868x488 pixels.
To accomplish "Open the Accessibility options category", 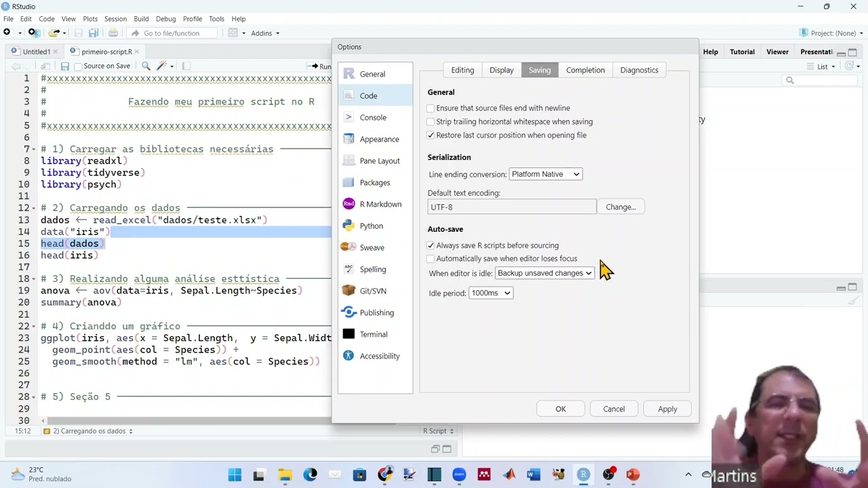I will (x=375, y=356).
